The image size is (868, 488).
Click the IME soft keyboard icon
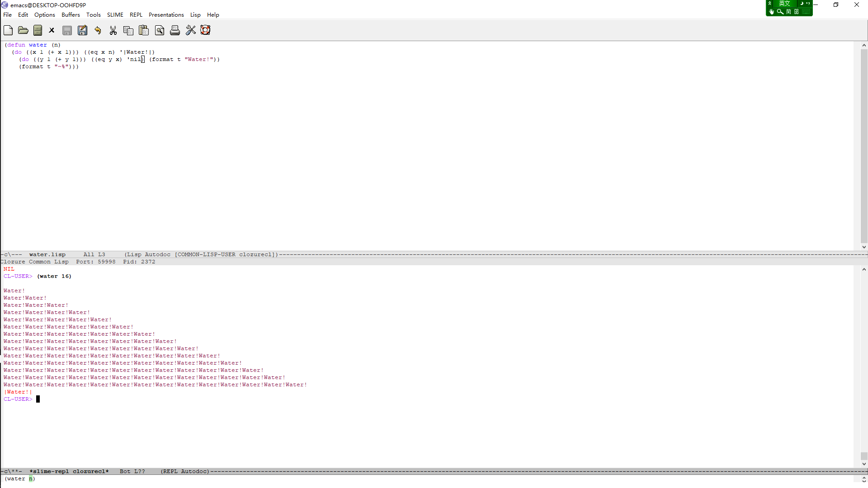[x=806, y=12]
